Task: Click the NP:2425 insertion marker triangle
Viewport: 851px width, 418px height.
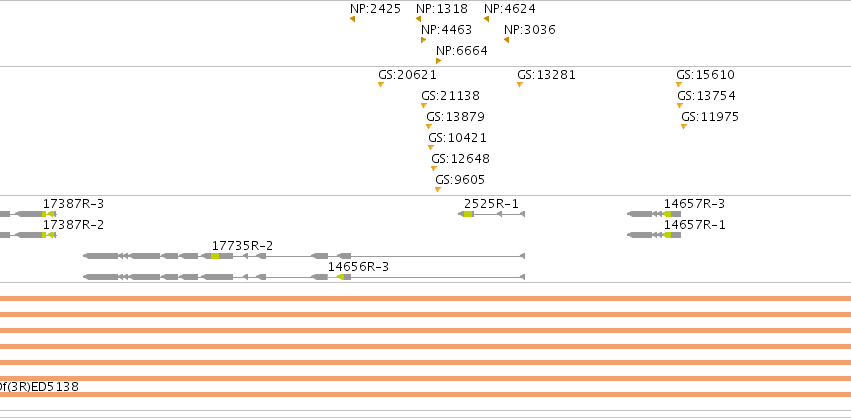Action: click(353, 19)
